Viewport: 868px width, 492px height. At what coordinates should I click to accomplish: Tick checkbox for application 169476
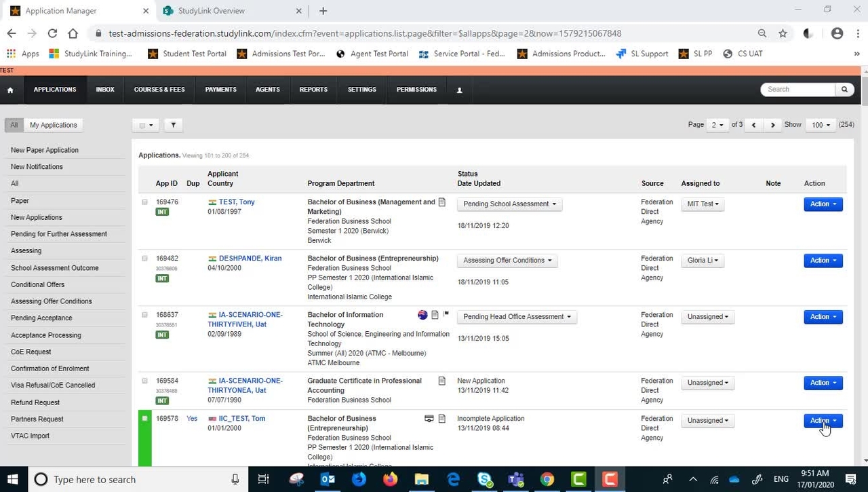pos(144,202)
